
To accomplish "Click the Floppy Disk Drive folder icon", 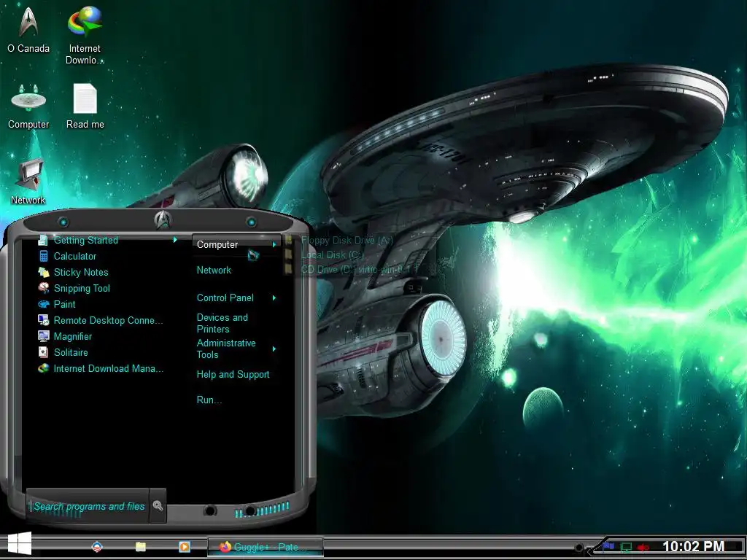I will [289, 240].
